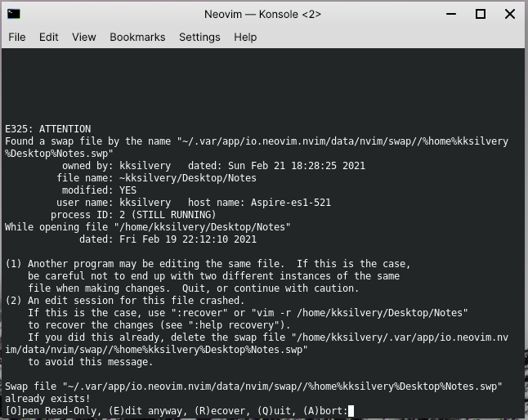Click the terminal cursor block after Abort
The height and width of the screenshot is (420, 528).
351,411
